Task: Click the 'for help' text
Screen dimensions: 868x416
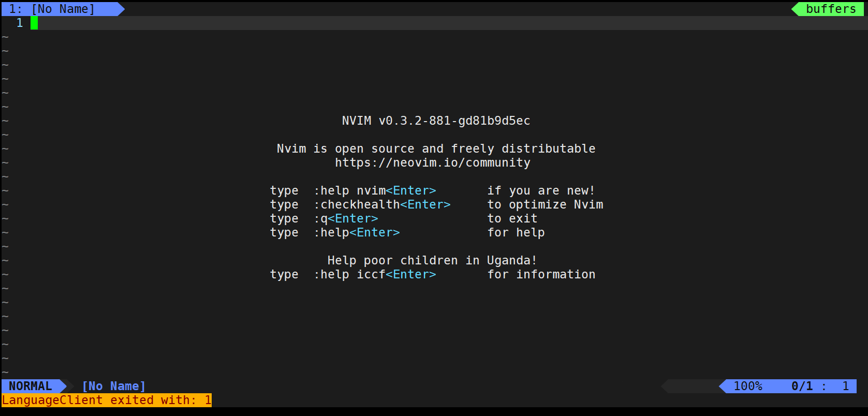Action: [x=516, y=232]
